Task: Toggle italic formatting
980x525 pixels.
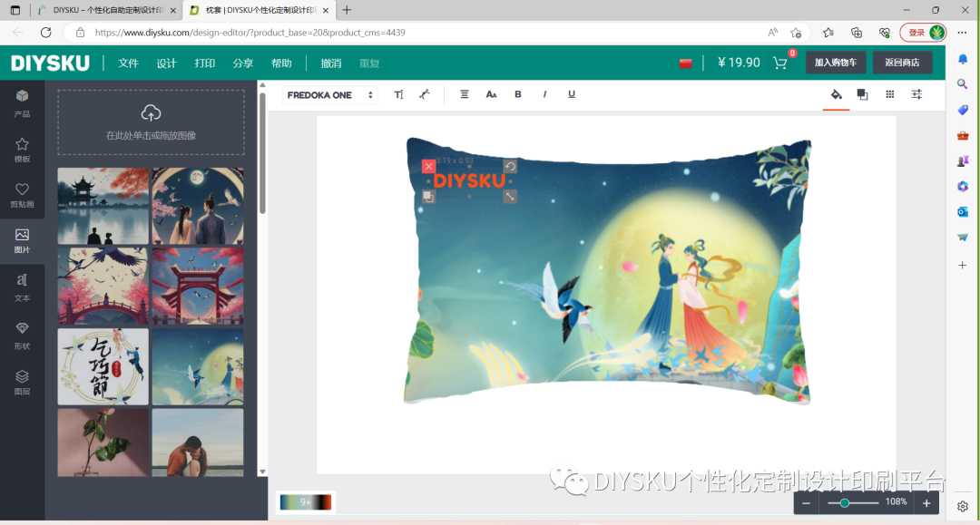Action: coord(544,95)
